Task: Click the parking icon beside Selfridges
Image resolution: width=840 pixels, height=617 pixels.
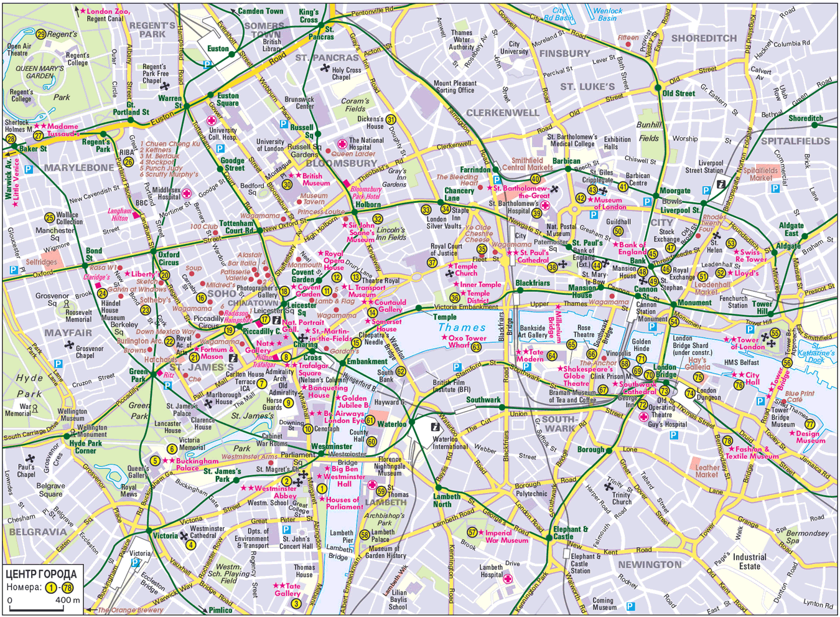Action: point(13,270)
